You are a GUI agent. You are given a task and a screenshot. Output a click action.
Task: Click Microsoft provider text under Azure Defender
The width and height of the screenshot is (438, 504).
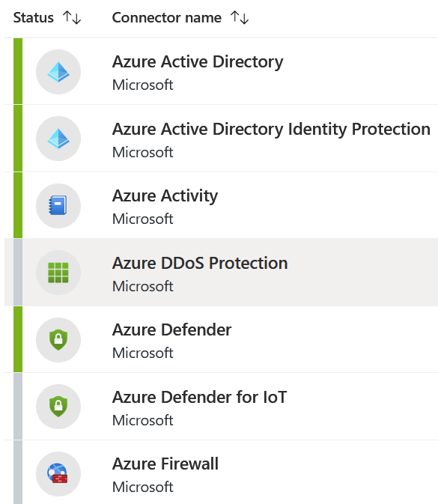[143, 353]
